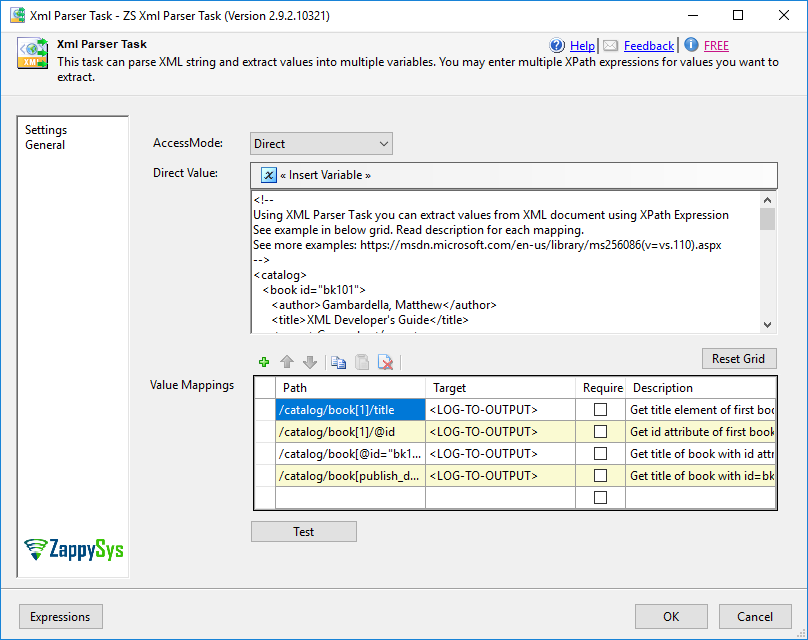
Task: Select Path cell /catalog/book[@id="bk1...
Action: (x=350, y=454)
